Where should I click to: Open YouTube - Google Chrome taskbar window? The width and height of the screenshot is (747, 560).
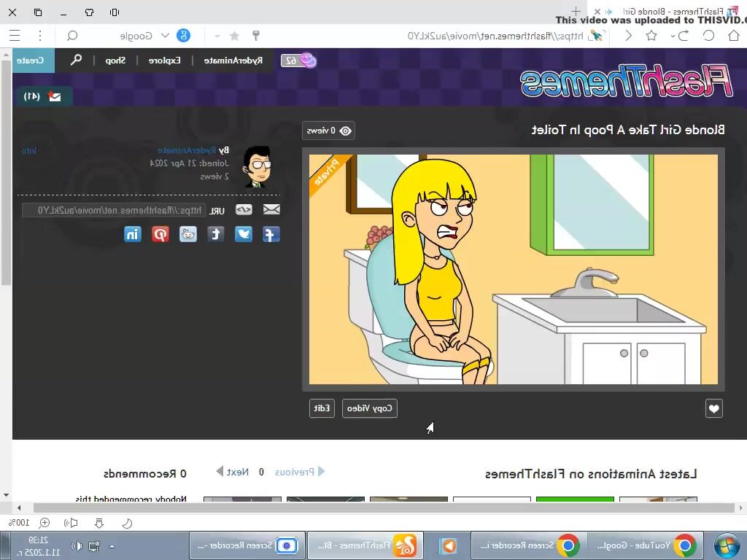(x=646, y=545)
